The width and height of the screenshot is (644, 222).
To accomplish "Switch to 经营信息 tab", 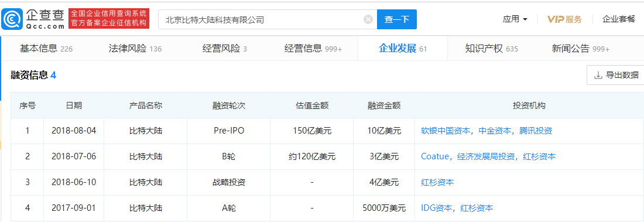I will pyautogui.click(x=313, y=49).
